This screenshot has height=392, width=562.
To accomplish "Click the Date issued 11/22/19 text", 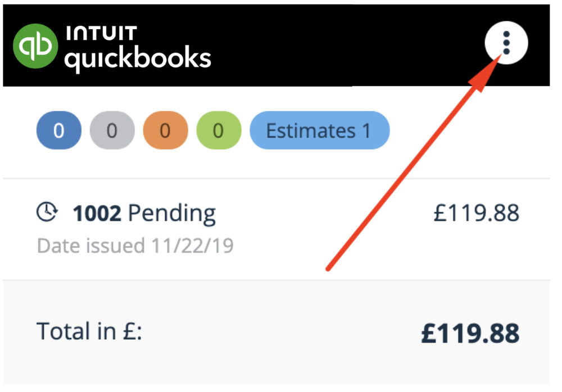I will (x=135, y=246).
